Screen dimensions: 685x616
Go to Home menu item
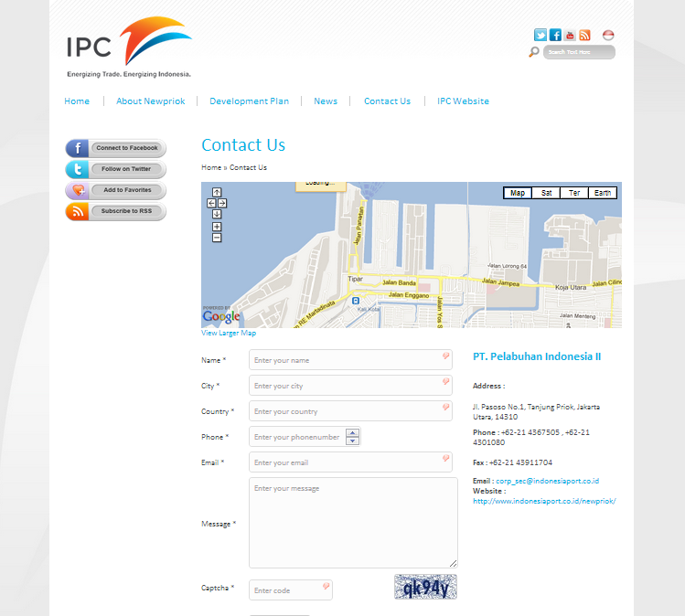77,101
